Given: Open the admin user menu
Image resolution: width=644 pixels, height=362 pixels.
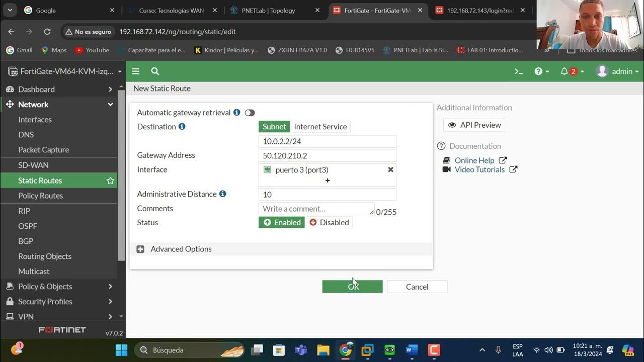Looking at the screenshot, I should pyautogui.click(x=617, y=71).
